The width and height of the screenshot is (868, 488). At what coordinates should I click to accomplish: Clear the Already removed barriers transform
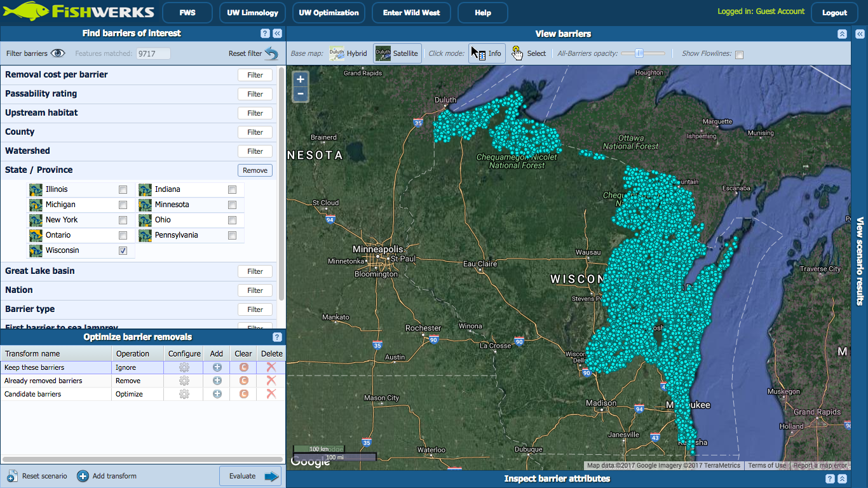pos(243,381)
